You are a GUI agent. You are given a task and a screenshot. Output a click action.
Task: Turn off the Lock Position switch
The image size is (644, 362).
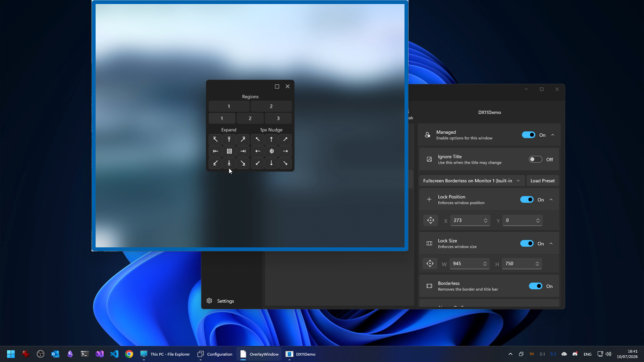pos(527,200)
